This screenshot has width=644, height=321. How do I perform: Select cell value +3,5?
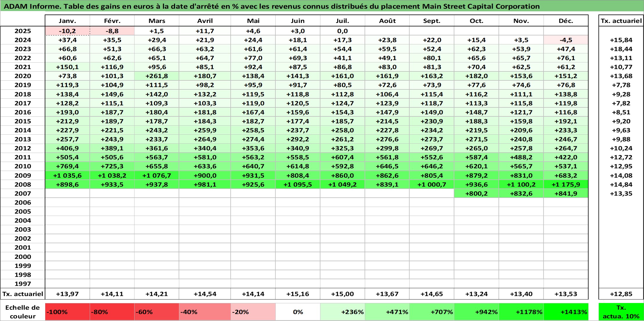[x=521, y=40]
